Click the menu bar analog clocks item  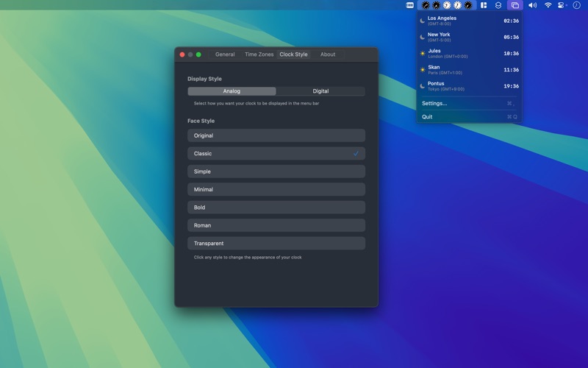point(447,5)
